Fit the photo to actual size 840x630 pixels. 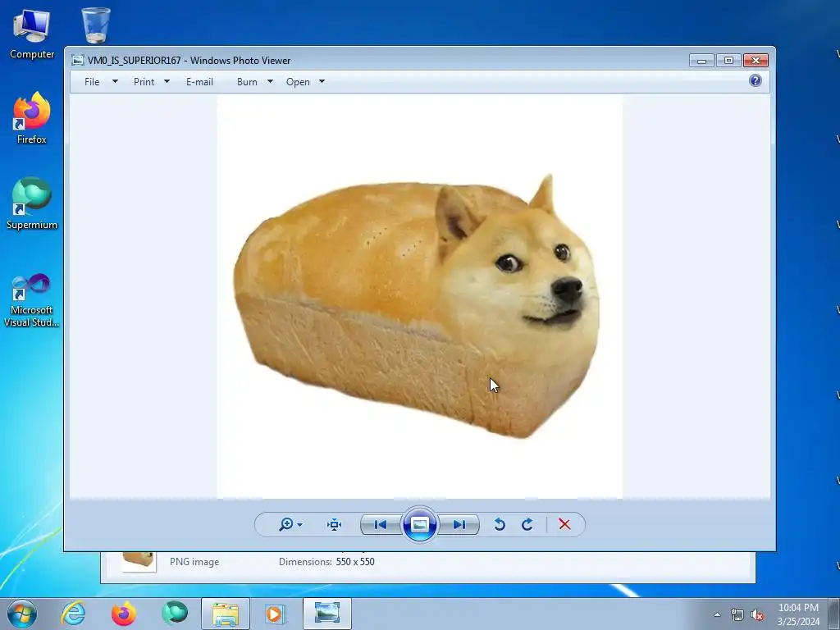[x=335, y=524]
